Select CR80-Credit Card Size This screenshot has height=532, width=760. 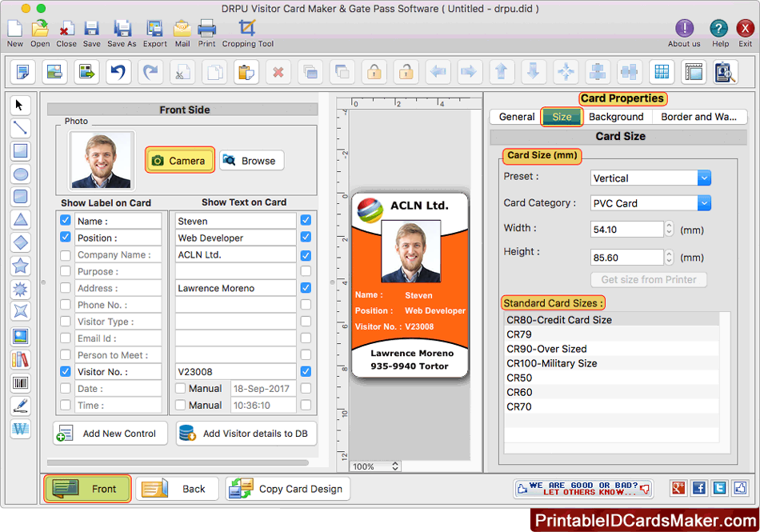point(612,320)
